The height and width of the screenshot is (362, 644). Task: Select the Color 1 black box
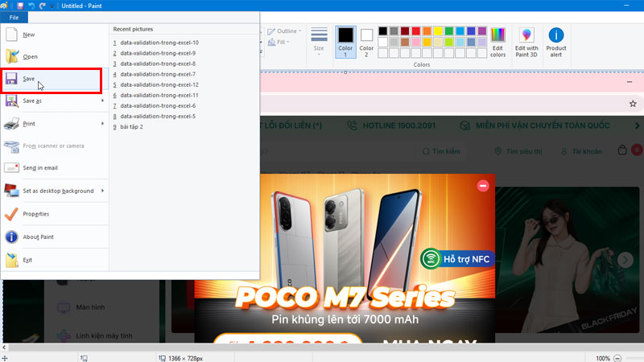pyautogui.click(x=345, y=35)
